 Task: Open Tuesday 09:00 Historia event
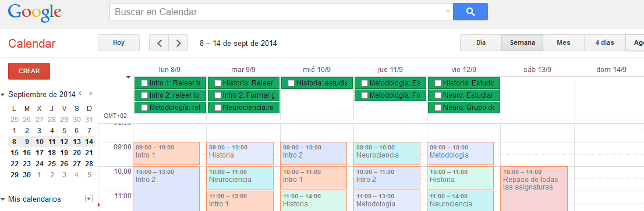[240, 153]
